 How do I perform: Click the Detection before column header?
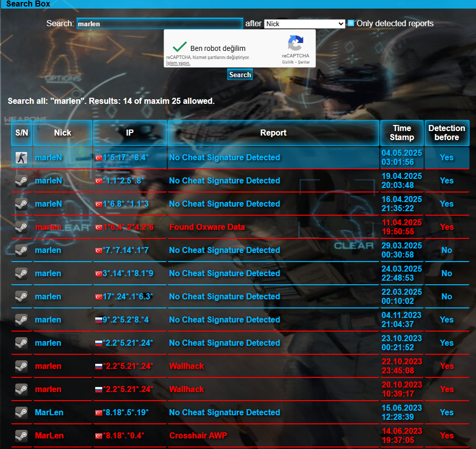(x=447, y=133)
